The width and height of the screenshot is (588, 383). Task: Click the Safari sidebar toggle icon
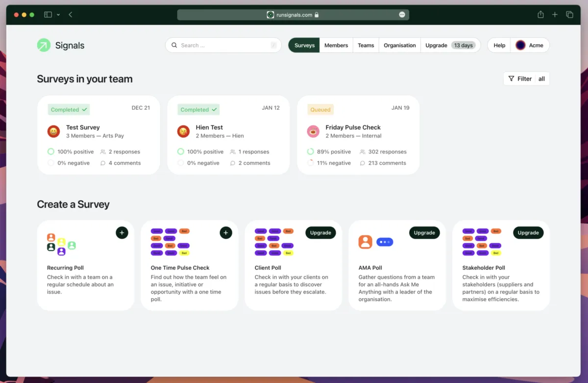pos(48,15)
